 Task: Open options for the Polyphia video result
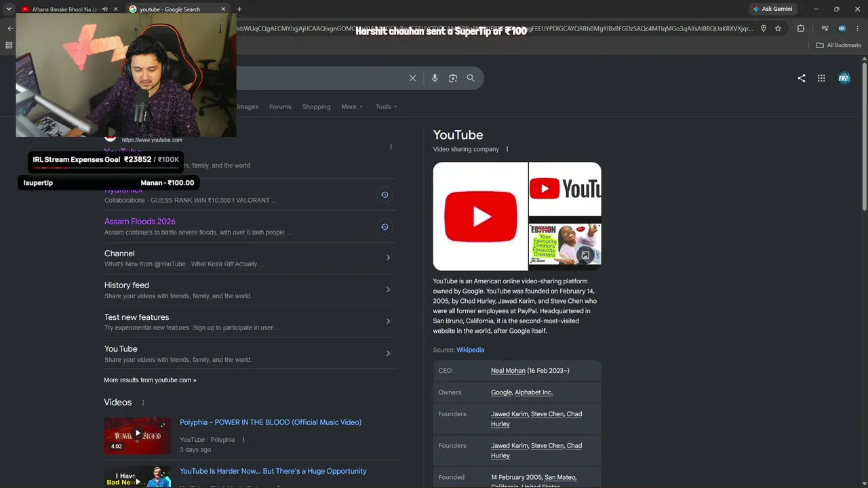tap(243, 440)
